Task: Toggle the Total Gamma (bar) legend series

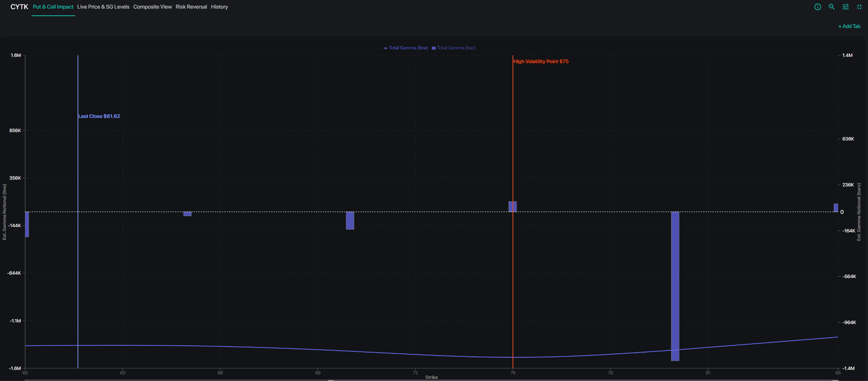Action: coord(453,48)
